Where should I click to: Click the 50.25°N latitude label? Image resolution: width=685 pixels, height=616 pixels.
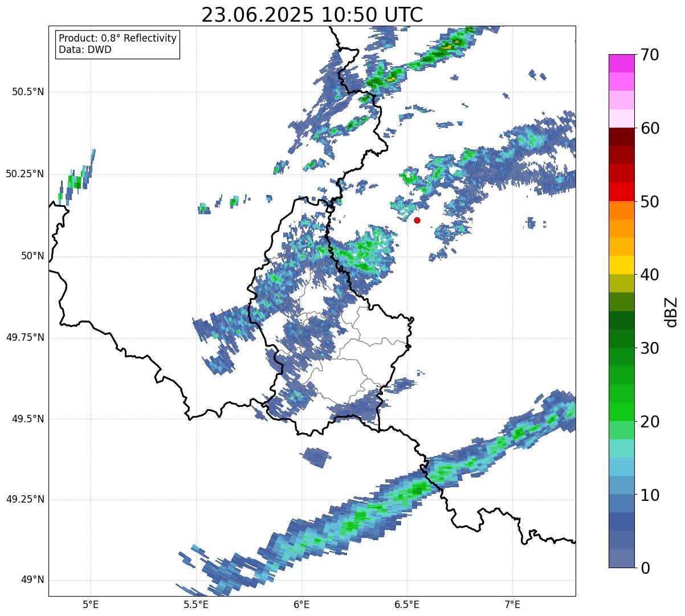pyautogui.click(x=25, y=174)
